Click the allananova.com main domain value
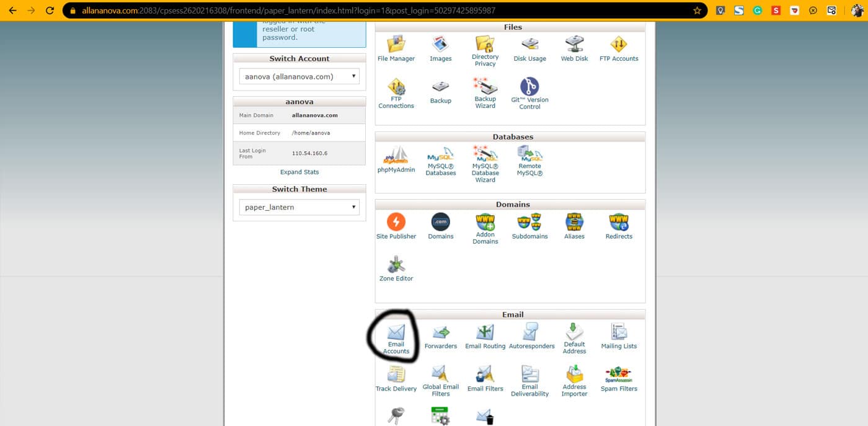This screenshot has width=868, height=426. pyautogui.click(x=315, y=115)
